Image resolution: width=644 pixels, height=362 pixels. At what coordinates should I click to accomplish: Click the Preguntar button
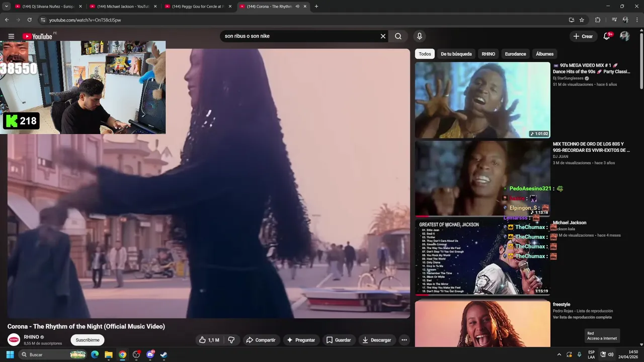[x=301, y=340]
